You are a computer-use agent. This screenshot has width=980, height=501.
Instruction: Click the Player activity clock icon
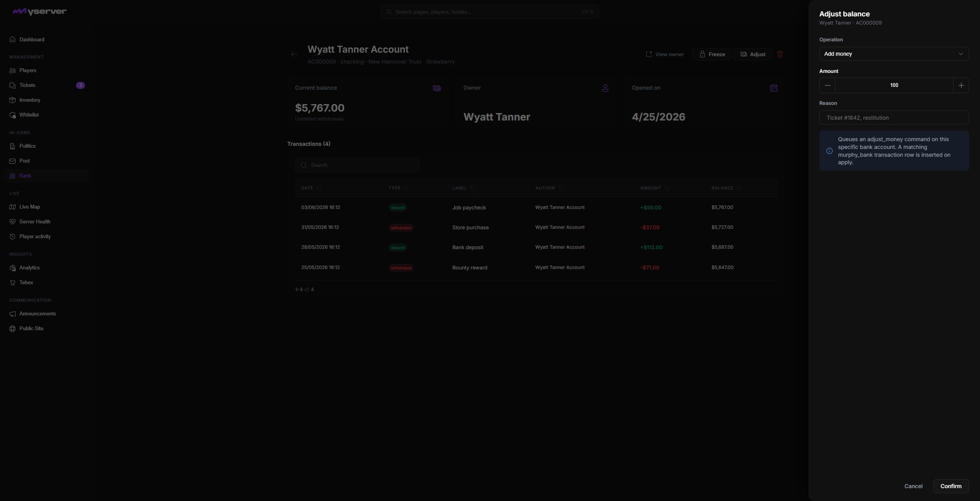(x=12, y=237)
